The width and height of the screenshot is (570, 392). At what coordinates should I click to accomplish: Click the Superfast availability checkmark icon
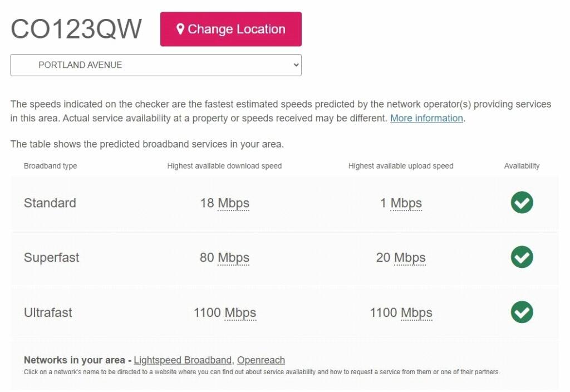pyautogui.click(x=522, y=257)
